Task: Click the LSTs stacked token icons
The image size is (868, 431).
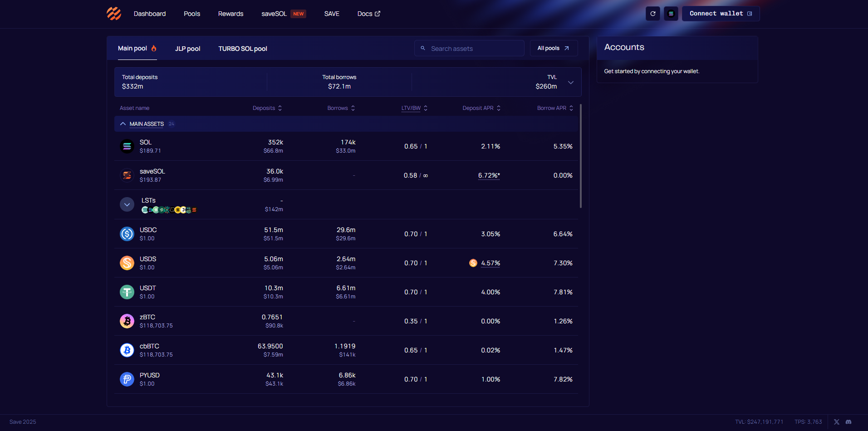Action: [169, 210]
